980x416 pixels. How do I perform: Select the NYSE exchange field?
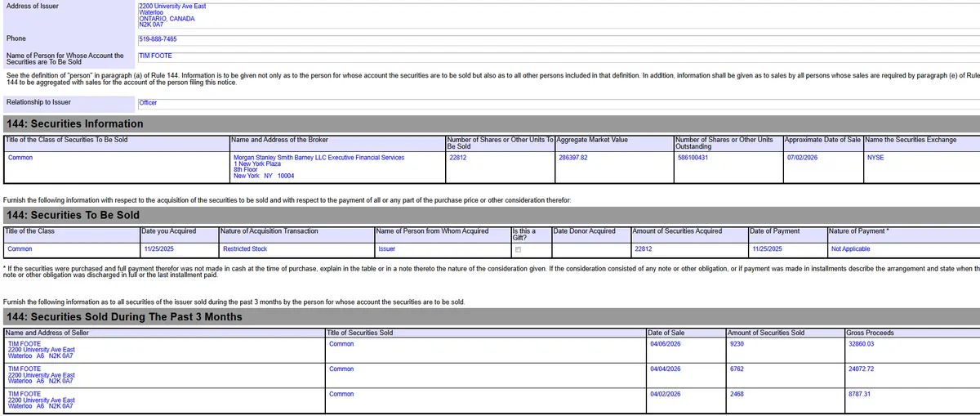coord(875,158)
